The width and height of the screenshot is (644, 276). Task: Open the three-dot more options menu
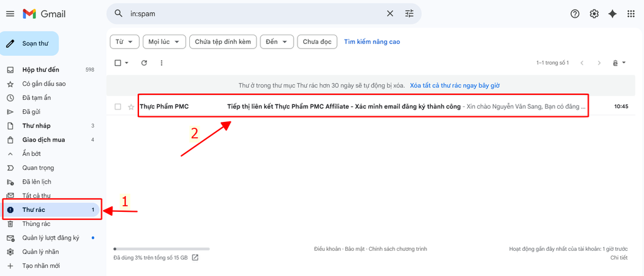pos(162,63)
